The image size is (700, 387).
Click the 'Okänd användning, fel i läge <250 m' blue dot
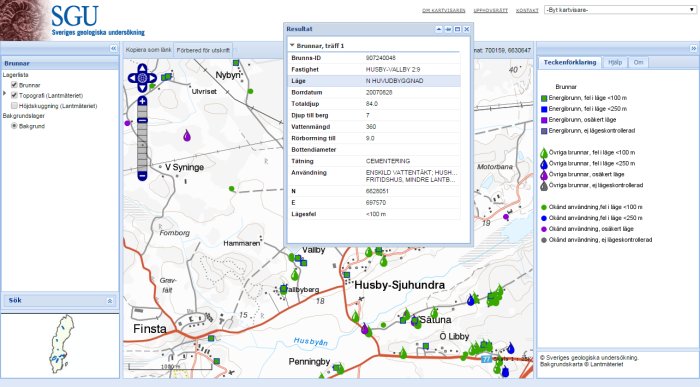[x=544, y=218]
